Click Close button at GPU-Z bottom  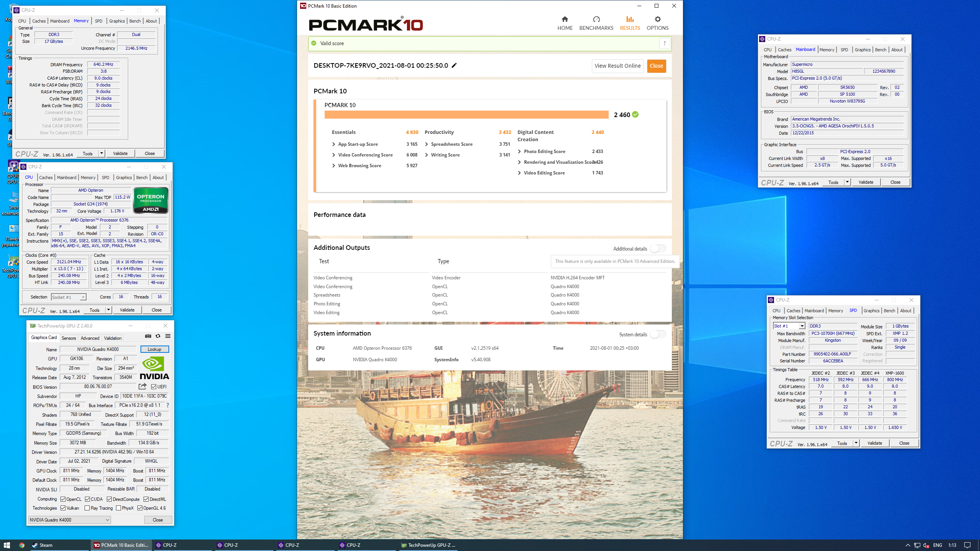(x=158, y=520)
